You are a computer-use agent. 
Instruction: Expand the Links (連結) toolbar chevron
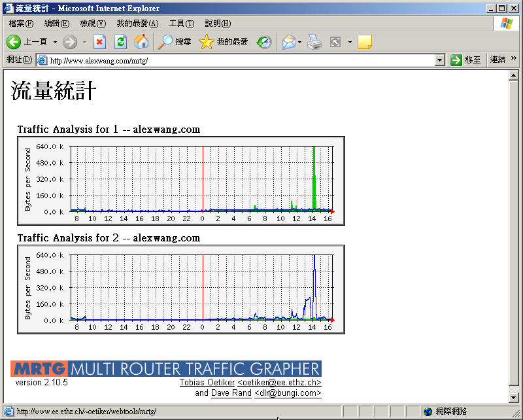click(x=513, y=59)
